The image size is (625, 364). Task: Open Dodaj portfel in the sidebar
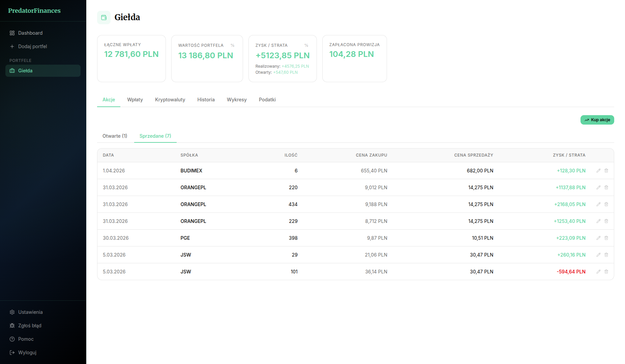pyautogui.click(x=32, y=46)
